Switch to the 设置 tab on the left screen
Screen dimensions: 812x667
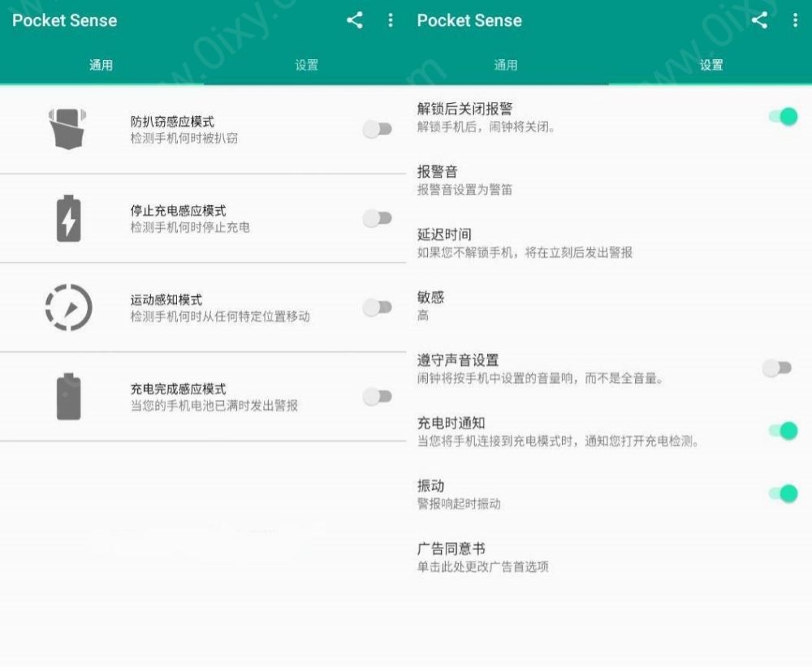click(x=306, y=65)
